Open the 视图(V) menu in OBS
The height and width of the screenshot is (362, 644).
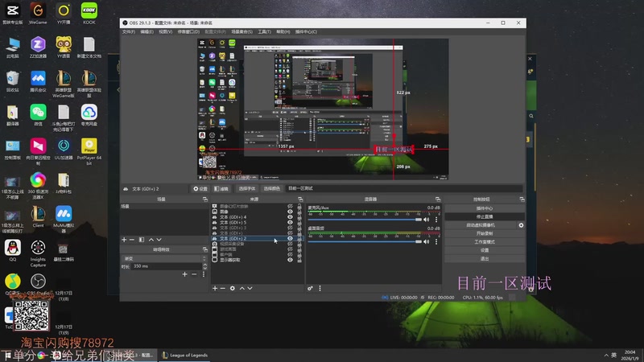(x=165, y=31)
